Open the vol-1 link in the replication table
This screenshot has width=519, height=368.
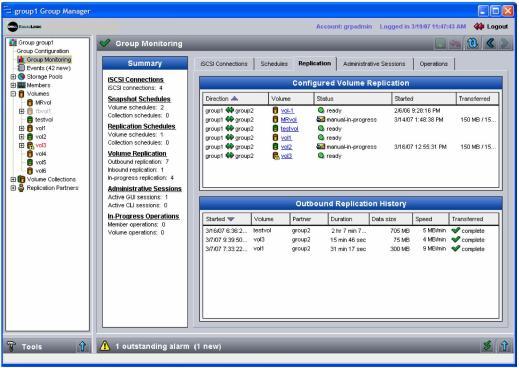(x=287, y=110)
